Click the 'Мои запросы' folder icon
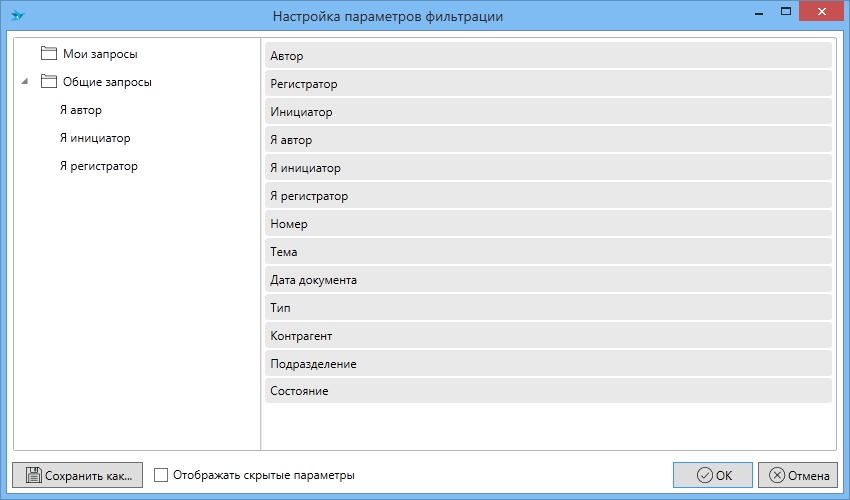 click(49, 53)
